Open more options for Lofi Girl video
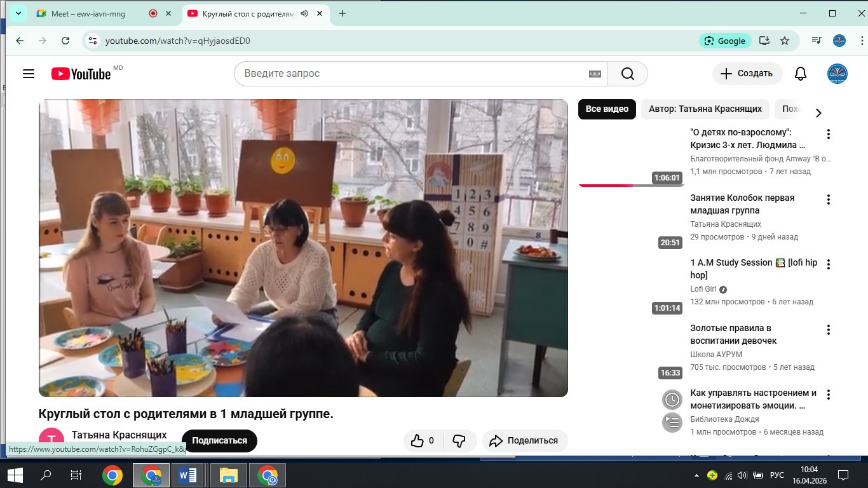 pos(828,264)
